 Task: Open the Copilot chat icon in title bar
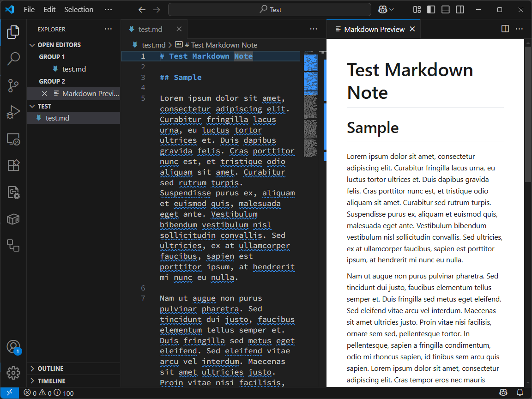382,10
